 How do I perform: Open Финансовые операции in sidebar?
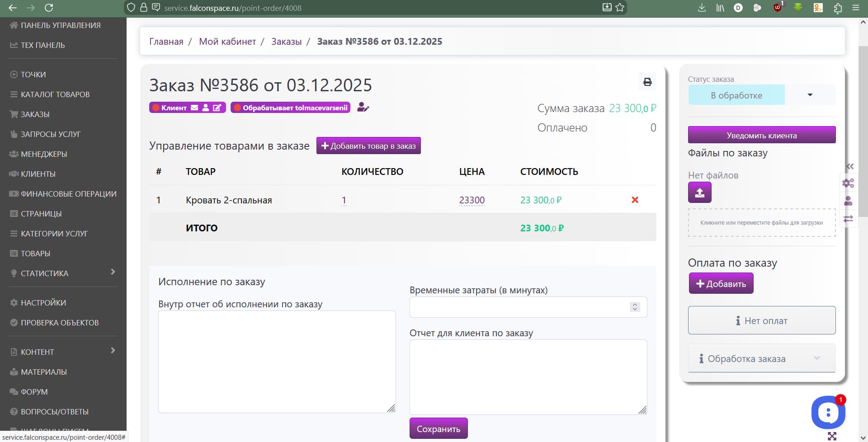(68, 194)
